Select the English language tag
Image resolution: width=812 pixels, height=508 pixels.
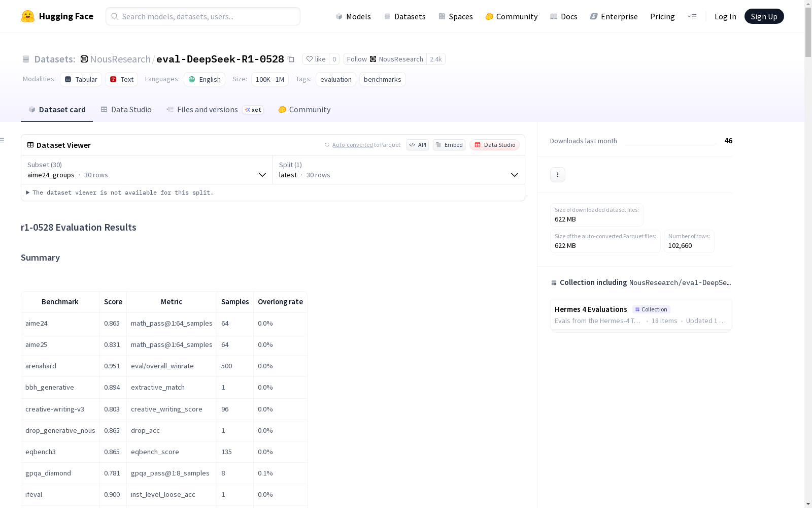click(x=205, y=79)
